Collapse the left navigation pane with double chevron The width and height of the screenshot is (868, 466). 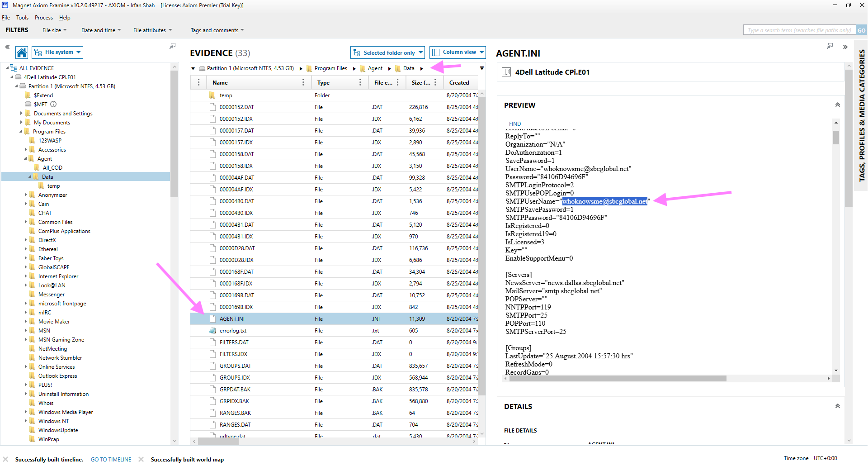(7, 47)
